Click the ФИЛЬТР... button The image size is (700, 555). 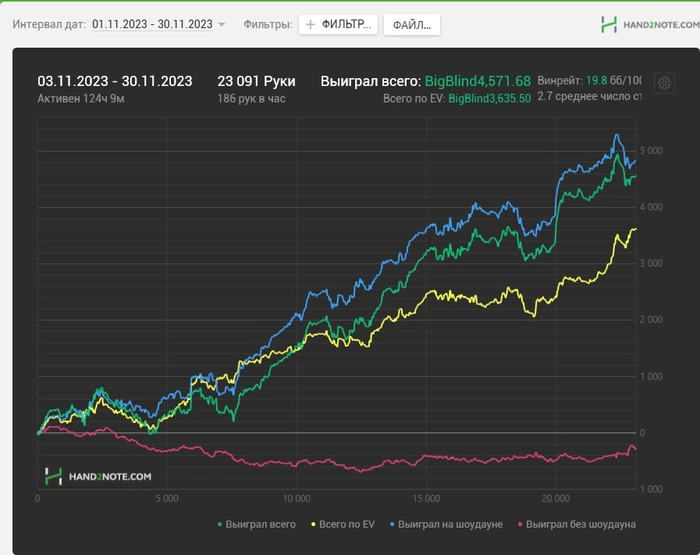pos(338,25)
